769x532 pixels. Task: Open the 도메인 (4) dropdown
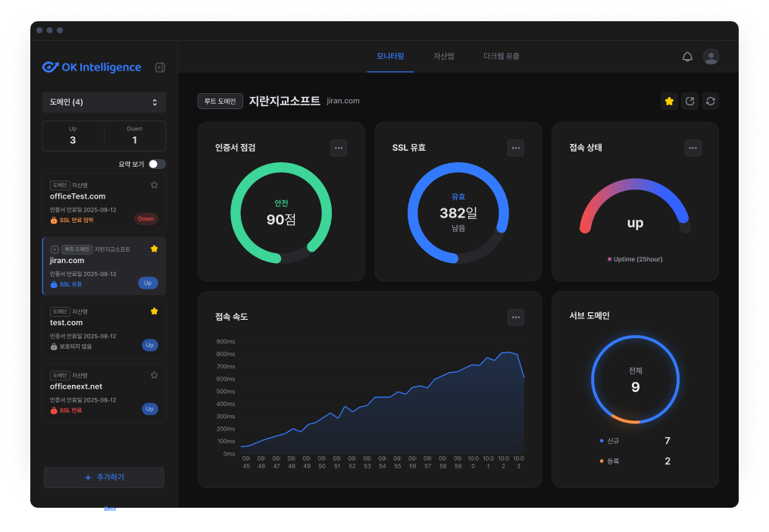tap(104, 102)
